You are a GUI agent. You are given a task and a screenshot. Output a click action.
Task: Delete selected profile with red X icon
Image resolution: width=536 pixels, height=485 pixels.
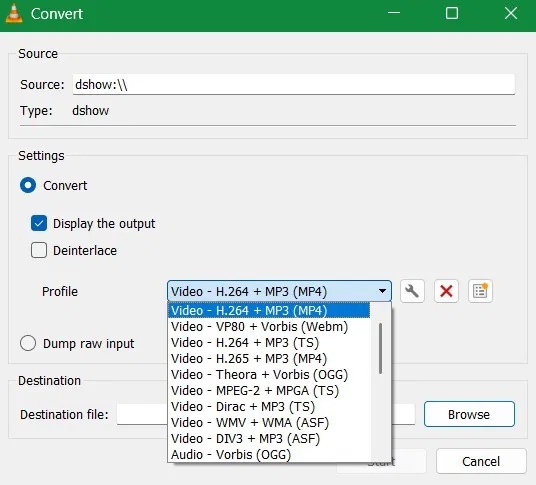pos(446,291)
